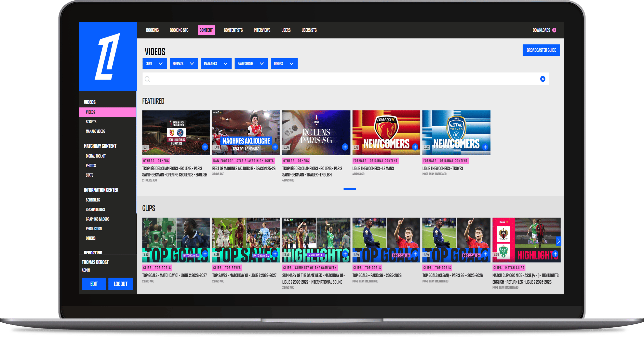
Task: Open the Formats filter dropdown
Action: [x=183, y=63]
